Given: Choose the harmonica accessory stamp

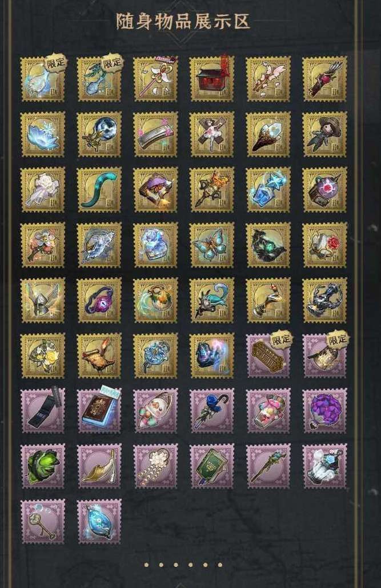Looking at the screenshot, I should (155, 134).
